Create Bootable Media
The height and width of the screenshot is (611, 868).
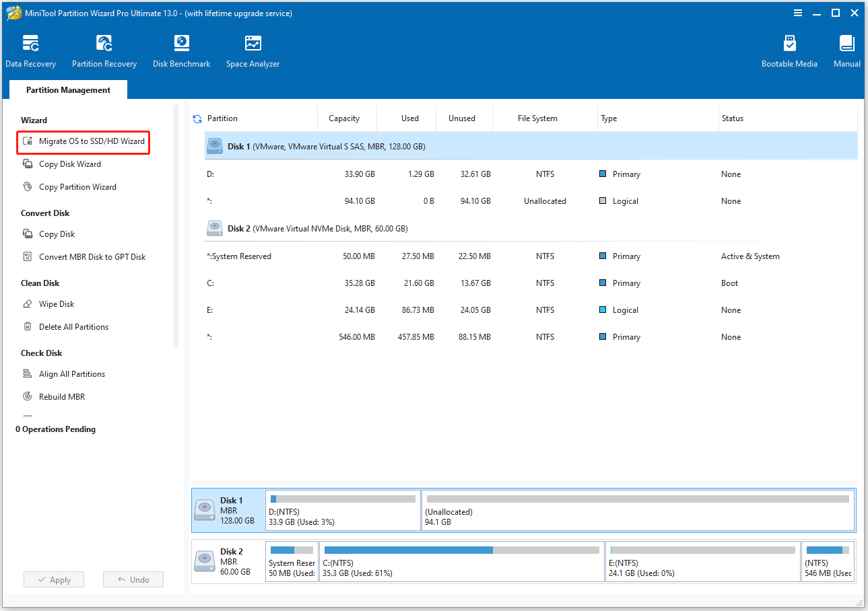(789, 50)
